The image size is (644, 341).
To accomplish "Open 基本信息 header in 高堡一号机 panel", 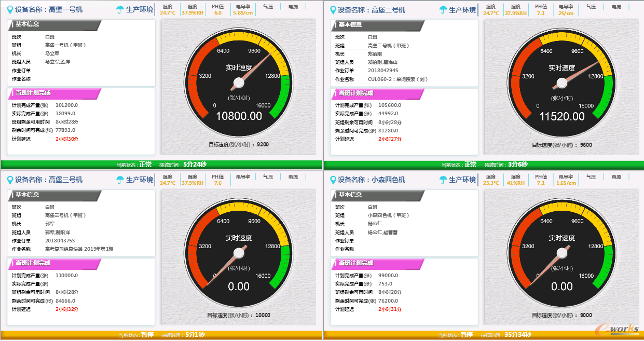I will [54, 25].
